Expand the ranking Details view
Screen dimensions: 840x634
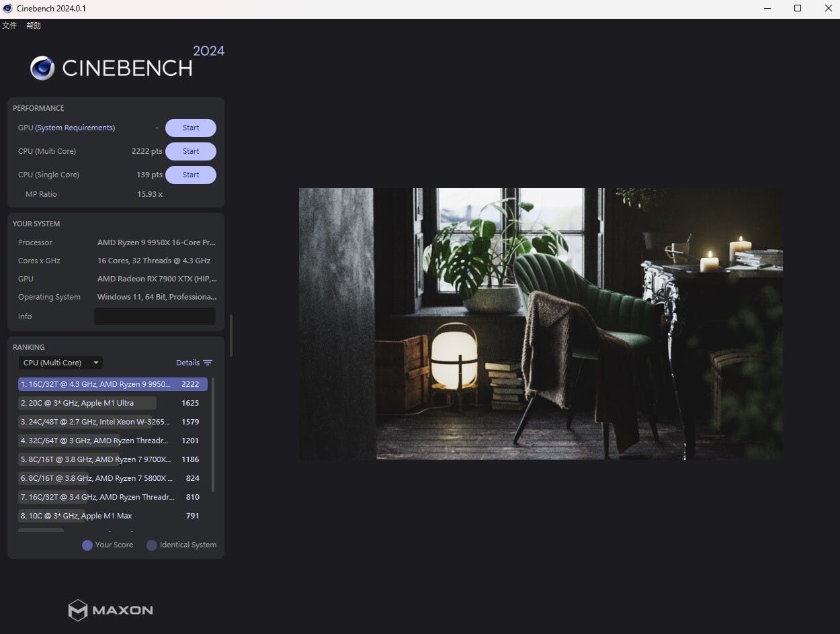[x=187, y=363]
